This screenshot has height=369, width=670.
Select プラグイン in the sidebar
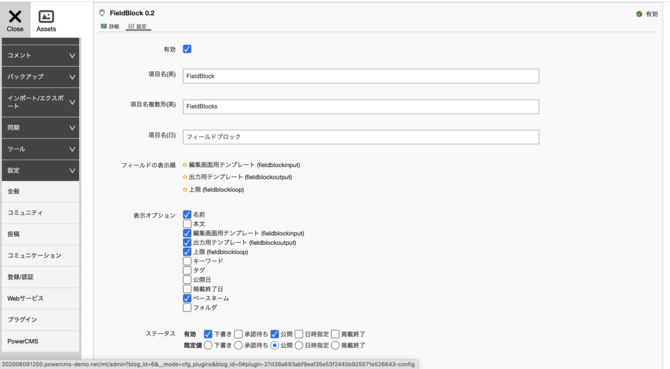[x=41, y=319]
